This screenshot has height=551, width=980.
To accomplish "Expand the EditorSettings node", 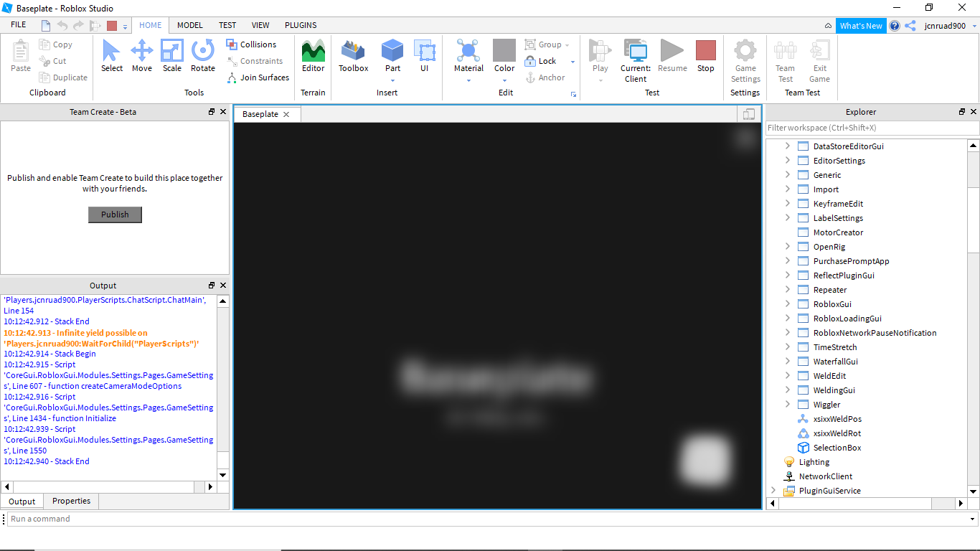I will click(787, 160).
